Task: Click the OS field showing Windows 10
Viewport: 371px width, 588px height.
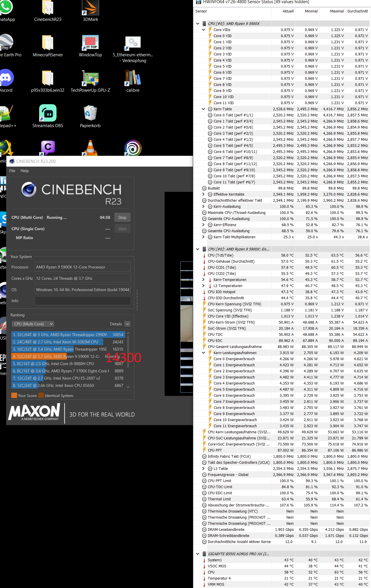Action: click(83, 290)
